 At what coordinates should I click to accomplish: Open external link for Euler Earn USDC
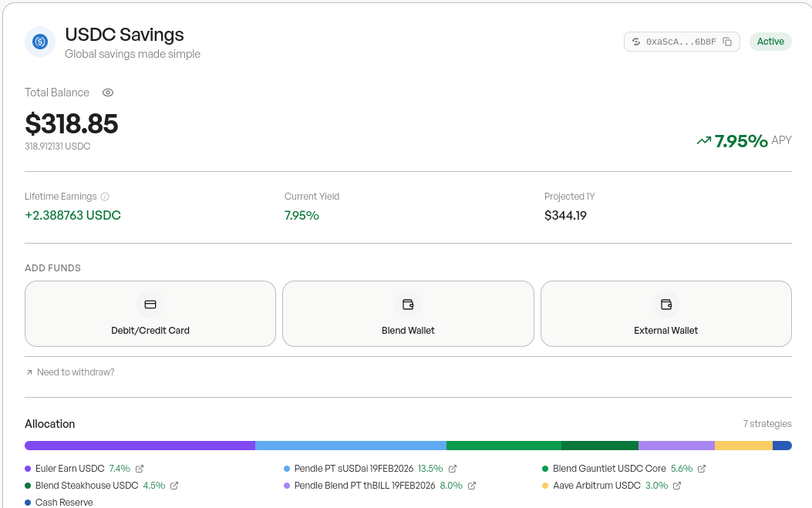(x=140, y=469)
